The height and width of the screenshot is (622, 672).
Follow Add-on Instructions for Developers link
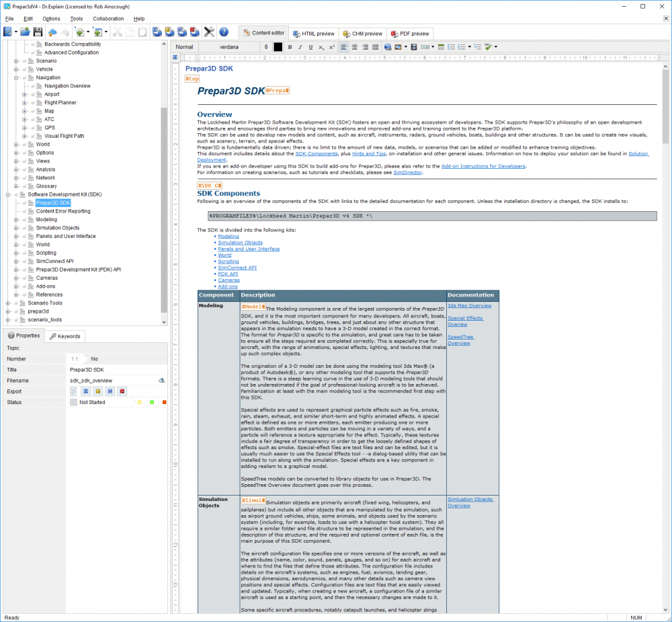point(483,166)
